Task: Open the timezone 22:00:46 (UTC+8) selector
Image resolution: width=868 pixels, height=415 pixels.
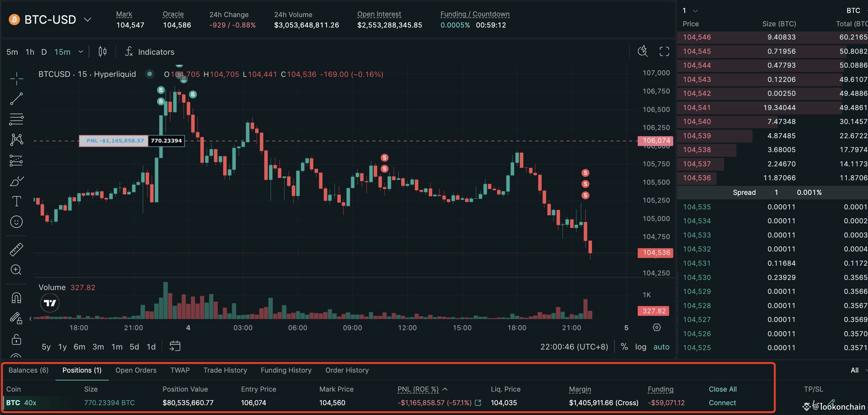Action: (574, 347)
